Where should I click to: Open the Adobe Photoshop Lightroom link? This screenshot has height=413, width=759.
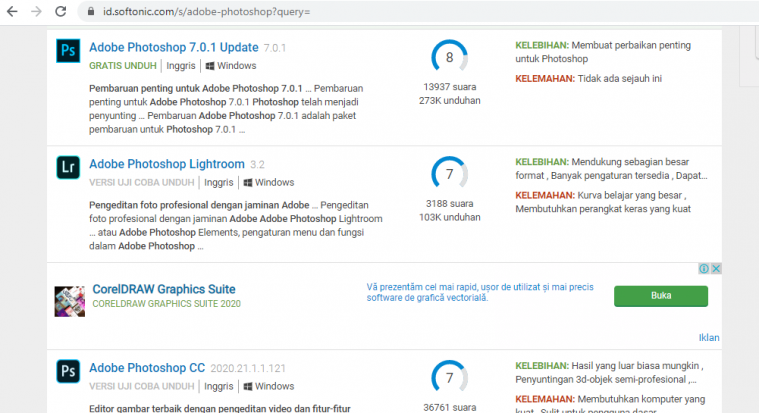click(167, 164)
